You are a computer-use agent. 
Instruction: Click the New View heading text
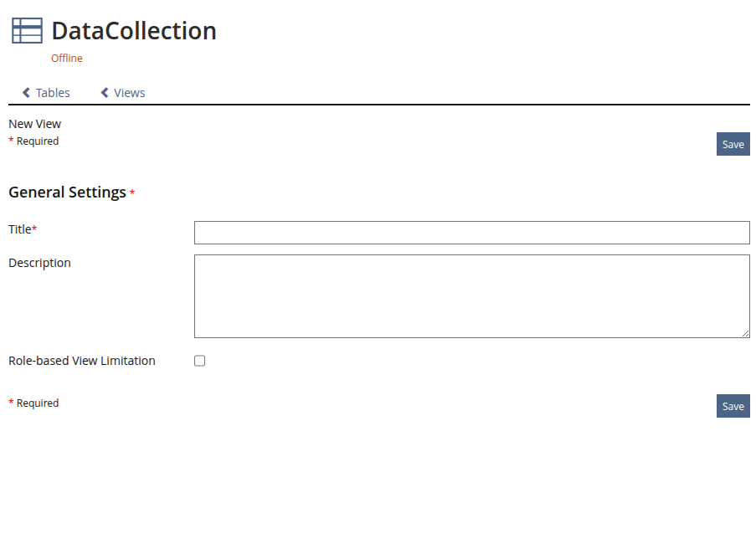coord(34,124)
